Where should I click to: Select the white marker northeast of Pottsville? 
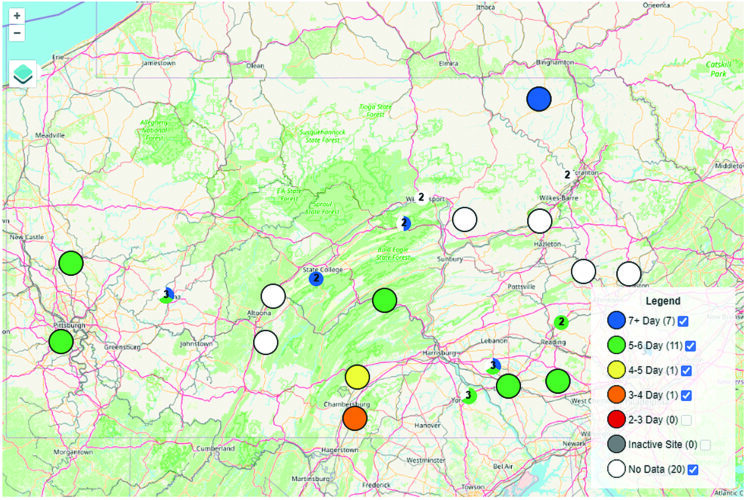point(583,271)
